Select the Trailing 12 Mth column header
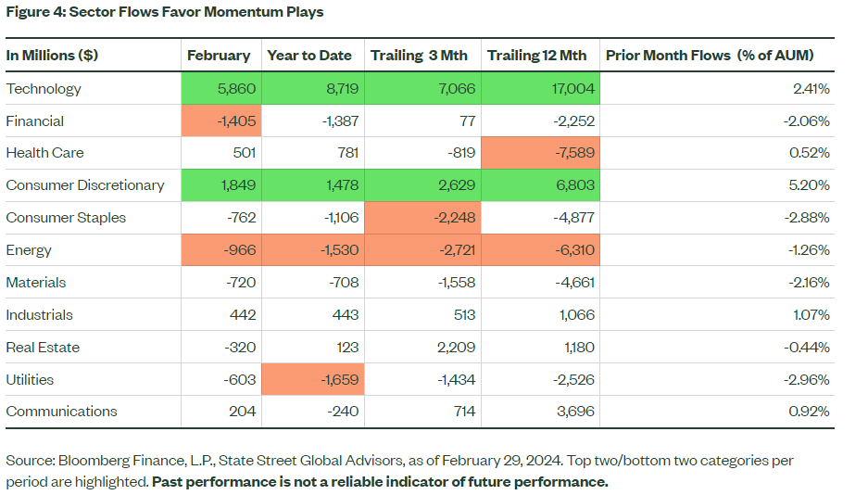 point(537,55)
